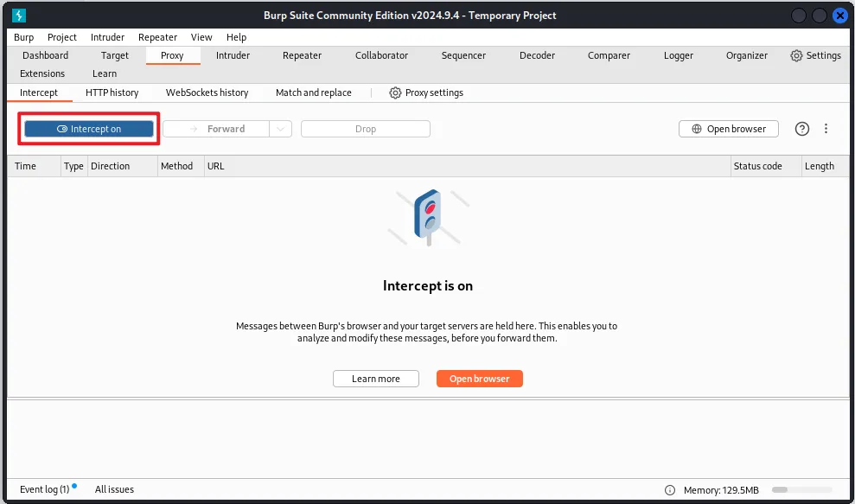Open the Match and replace sub-tab
This screenshot has height=504, width=855.
(x=314, y=93)
